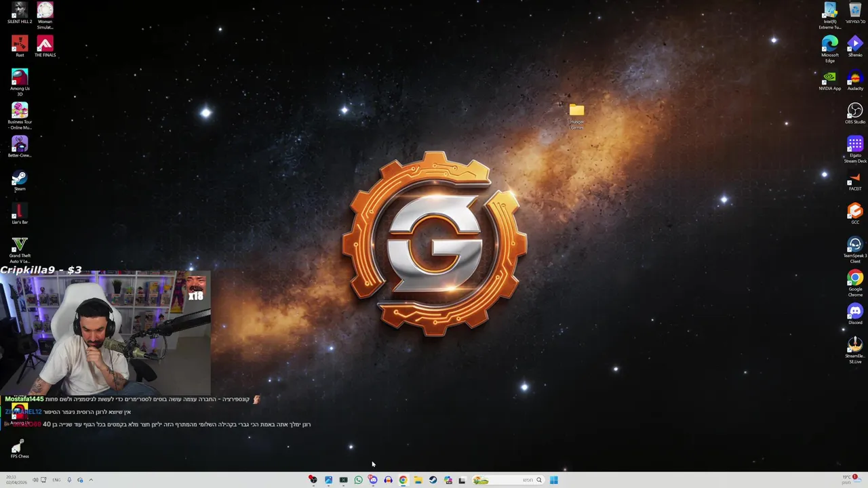This screenshot has width=868, height=488.
Task: Open the network status tray icon
Action: pos(43,480)
